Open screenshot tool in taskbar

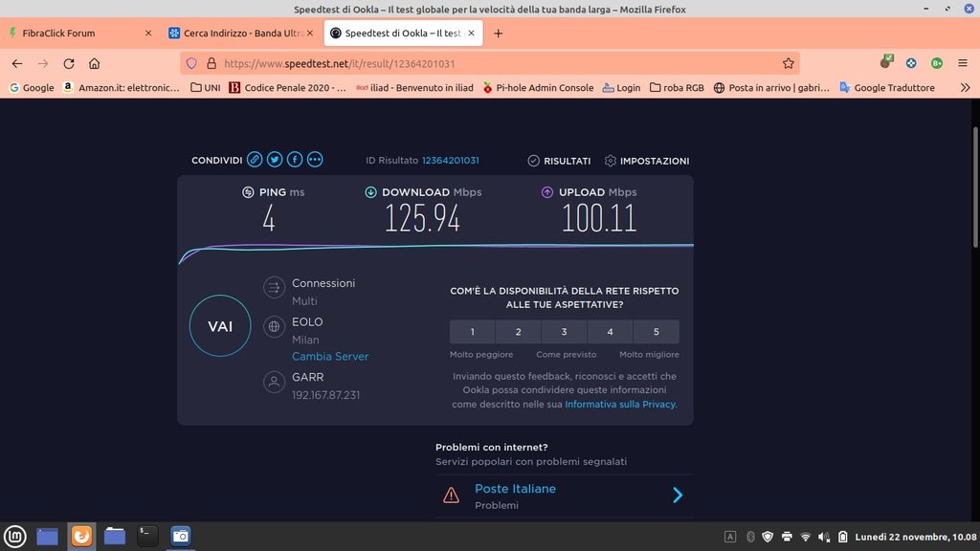click(x=181, y=536)
